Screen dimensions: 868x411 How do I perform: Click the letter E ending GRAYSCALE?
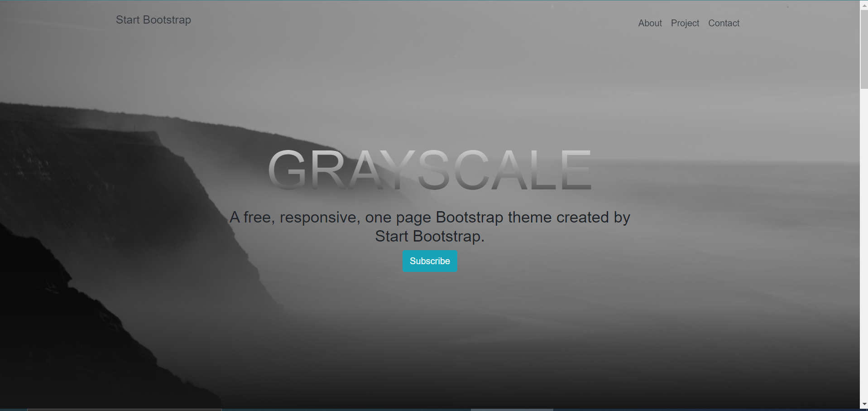click(x=576, y=170)
